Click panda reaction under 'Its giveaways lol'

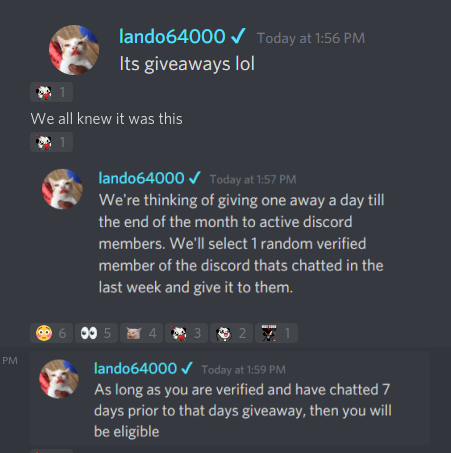51,92
